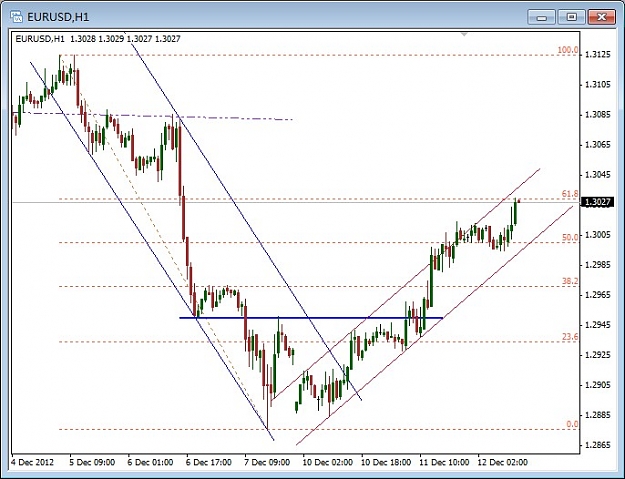Viewport: 625px width, 479px height.
Task: Click the 7 Dec 09:00 time label
Action: coord(267,462)
